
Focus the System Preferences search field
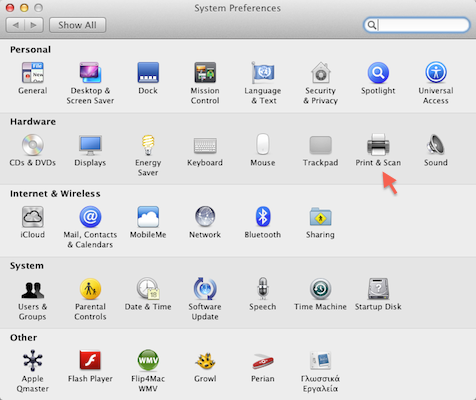pos(416,25)
